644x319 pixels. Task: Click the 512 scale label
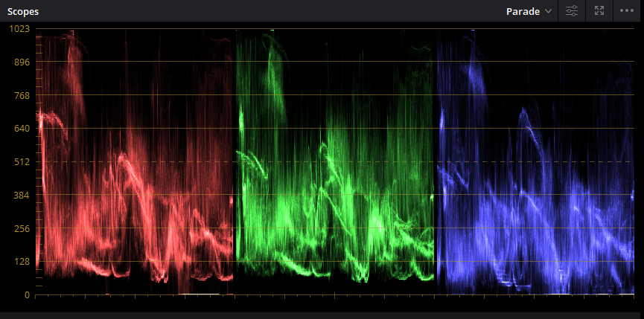22,162
